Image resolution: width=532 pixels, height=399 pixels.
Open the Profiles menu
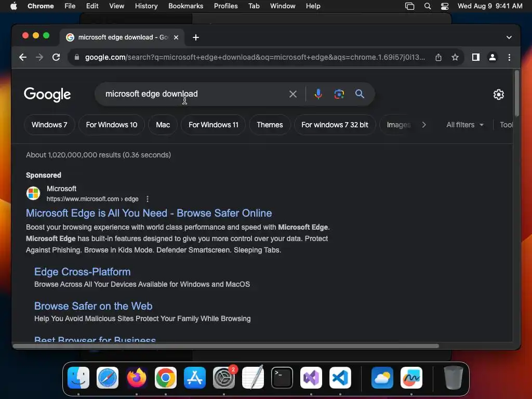(225, 6)
